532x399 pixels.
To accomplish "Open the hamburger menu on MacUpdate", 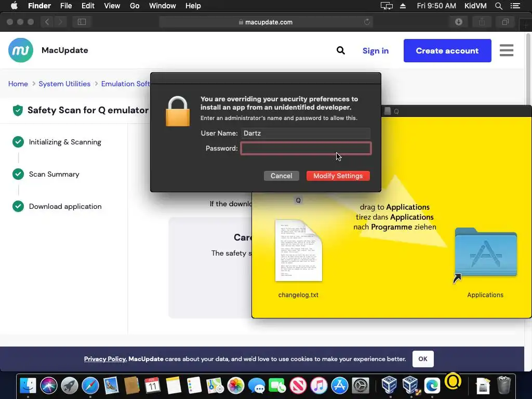I will 506,50.
